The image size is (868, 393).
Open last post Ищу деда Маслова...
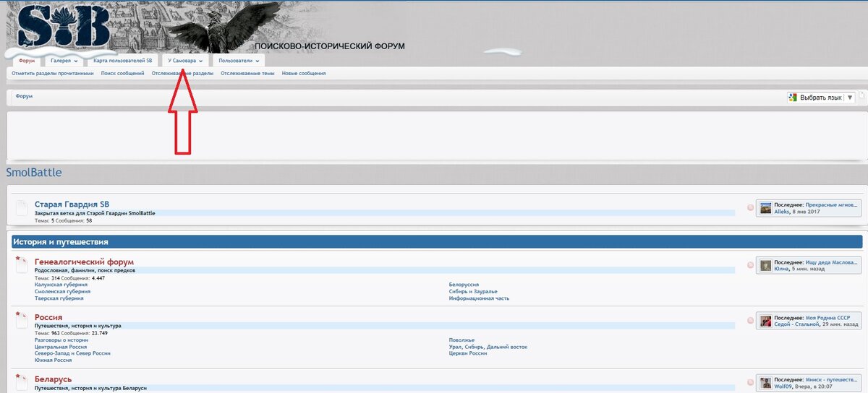tap(831, 262)
